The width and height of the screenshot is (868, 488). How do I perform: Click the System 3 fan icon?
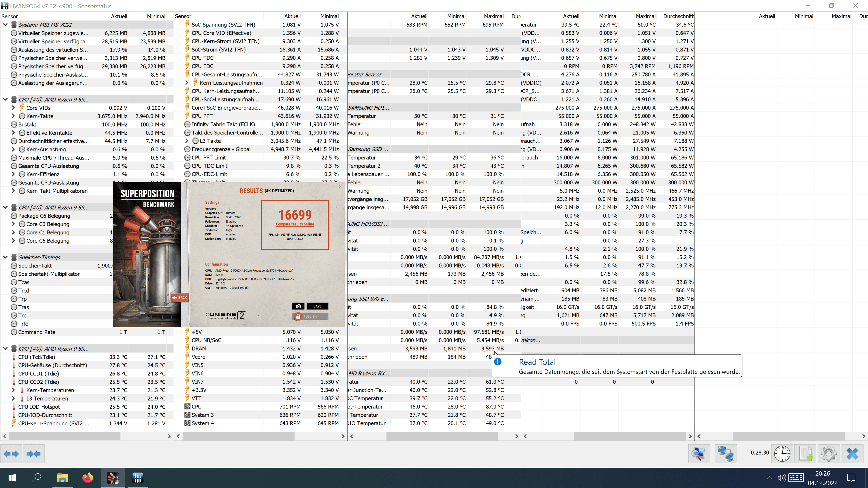click(187, 415)
